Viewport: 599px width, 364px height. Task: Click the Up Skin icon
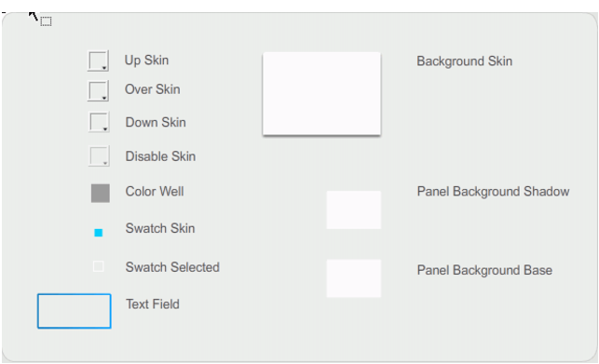point(98,61)
